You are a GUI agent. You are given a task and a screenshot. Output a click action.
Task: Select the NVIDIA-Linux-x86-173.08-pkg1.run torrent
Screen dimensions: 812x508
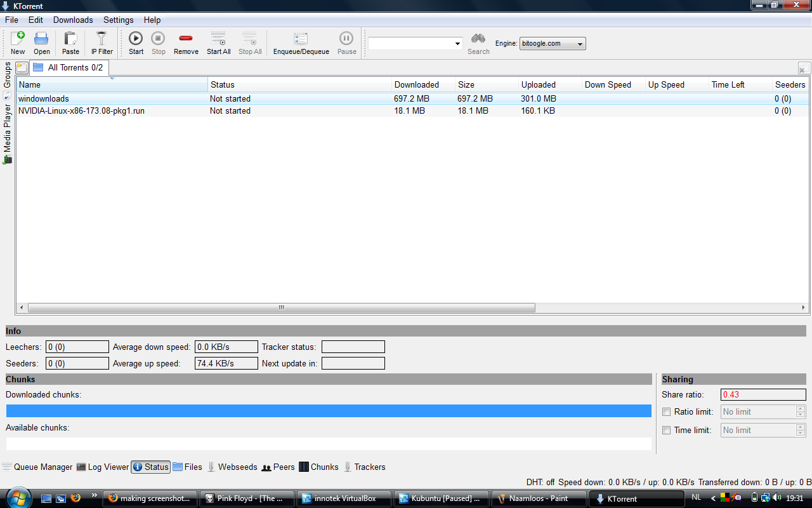coord(412,111)
